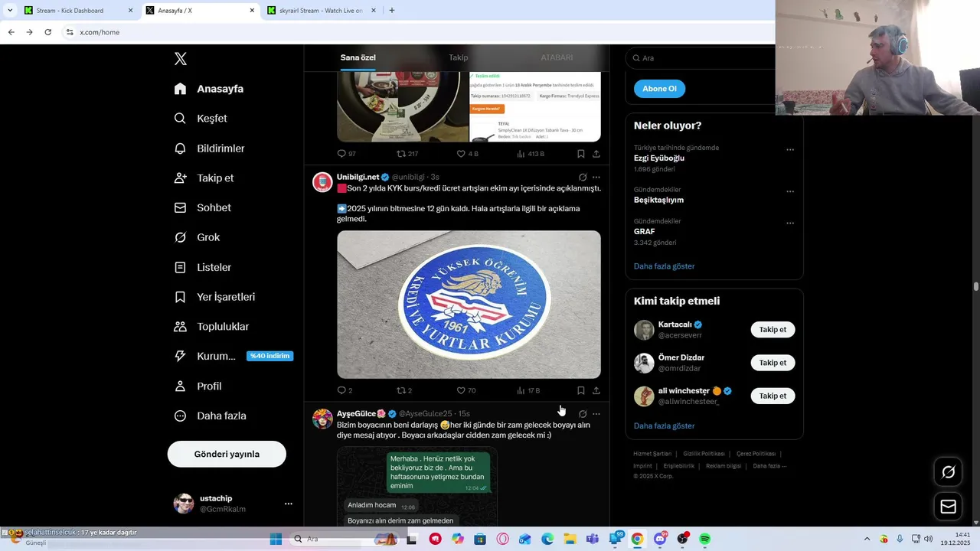Open AyşeGülce profile avatar

point(322,419)
